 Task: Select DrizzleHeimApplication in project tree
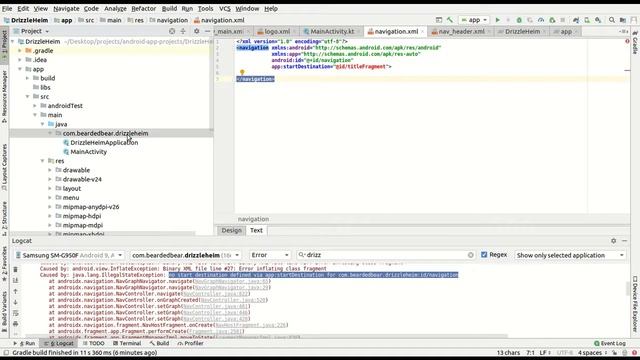click(x=104, y=142)
